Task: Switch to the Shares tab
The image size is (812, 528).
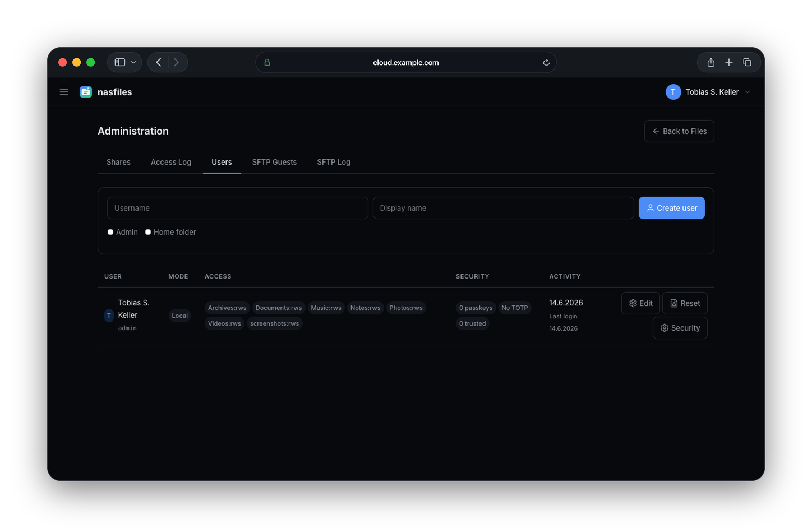Action: pyautogui.click(x=118, y=162)
